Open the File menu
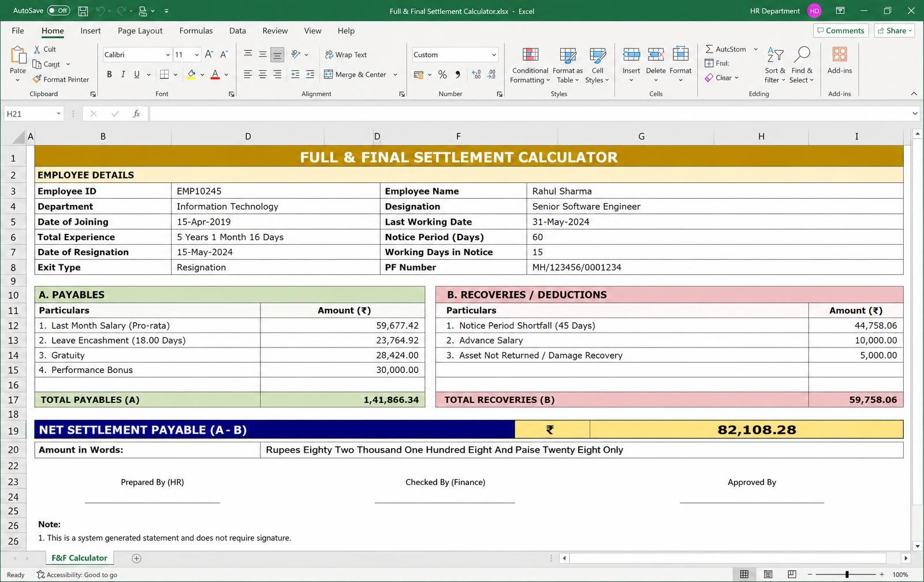The width and height of the screenshot is (924, 582). point(18,31)
